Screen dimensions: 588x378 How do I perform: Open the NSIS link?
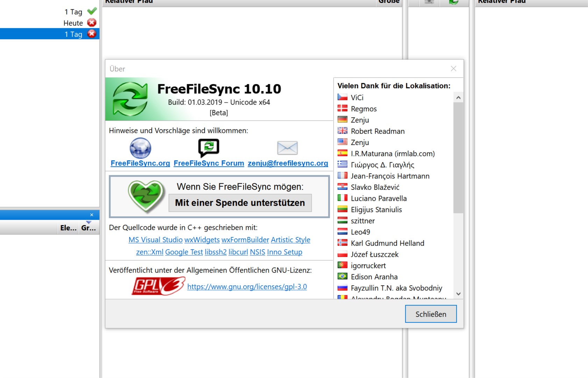pos(257,252)
